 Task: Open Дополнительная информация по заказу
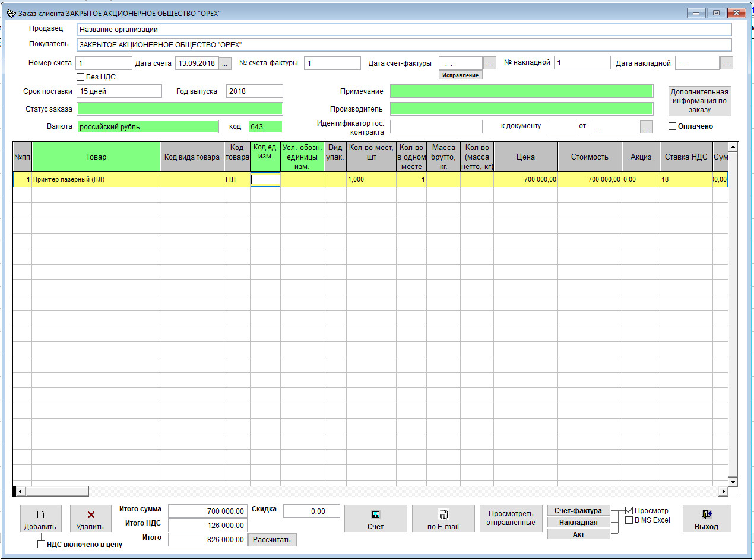[699, 101]
